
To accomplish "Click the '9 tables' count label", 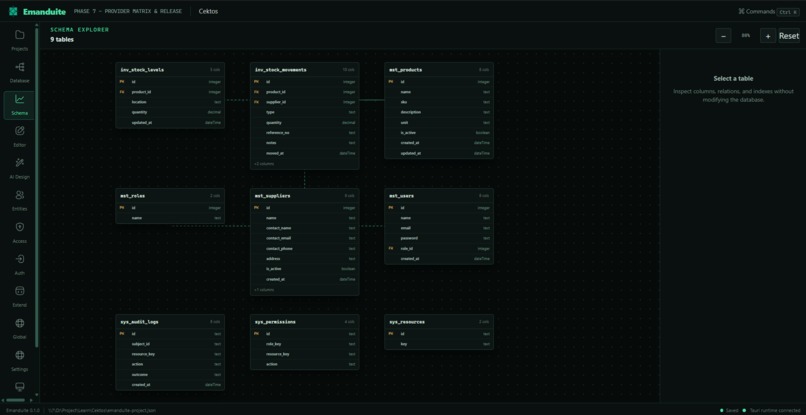I will point(62,39).
